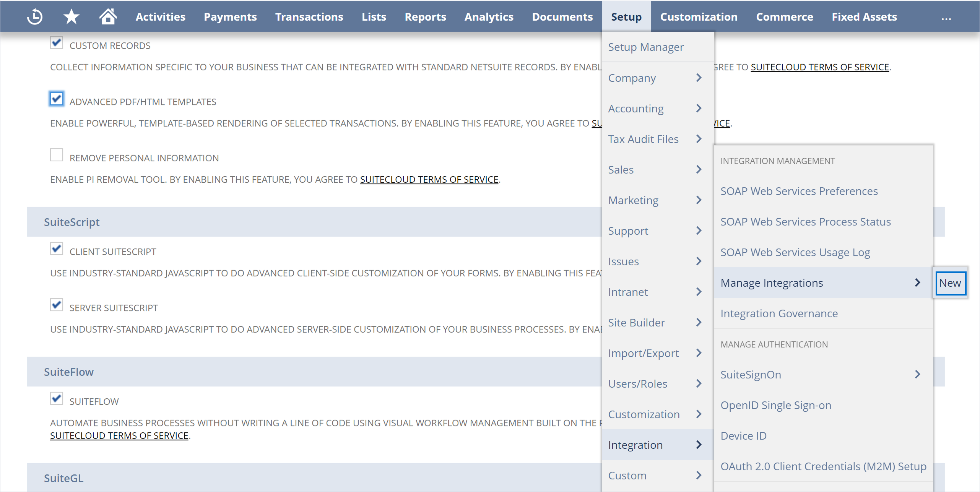Open SuiteCloud Terms link under Custom Records
Viewport: 980px width, 492px height.
point(819,67)
